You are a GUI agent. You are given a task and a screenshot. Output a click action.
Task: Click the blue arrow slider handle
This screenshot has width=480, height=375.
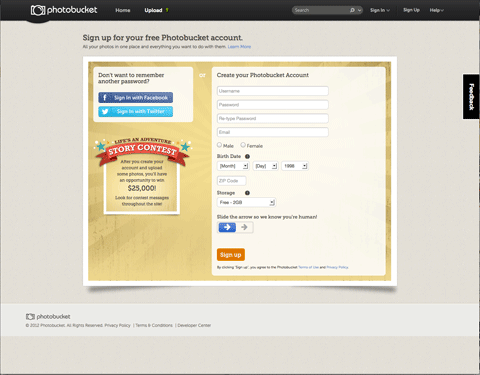coord(227,227)
